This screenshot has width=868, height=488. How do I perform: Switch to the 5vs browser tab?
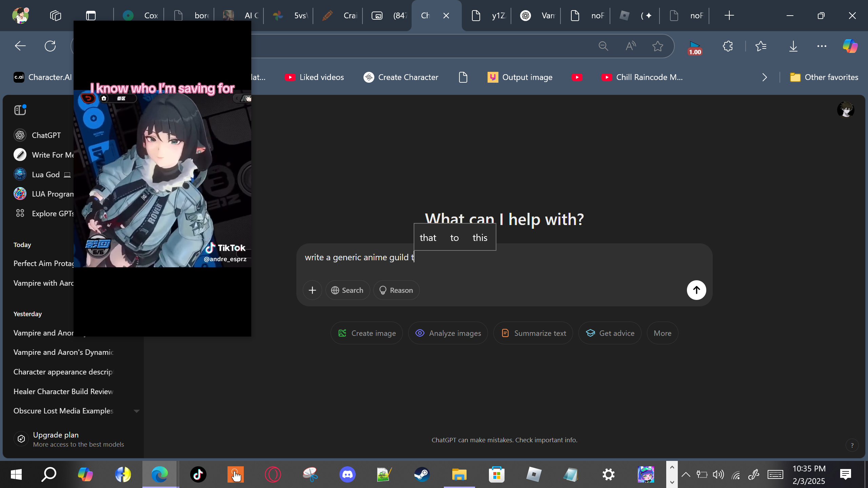288,16
